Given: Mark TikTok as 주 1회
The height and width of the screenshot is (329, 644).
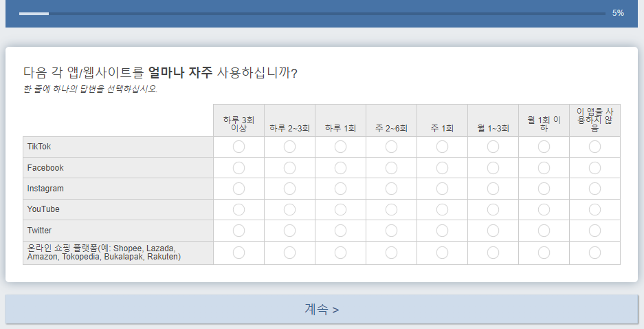Looking at the screenshot, I should click(x=443, y=147).
